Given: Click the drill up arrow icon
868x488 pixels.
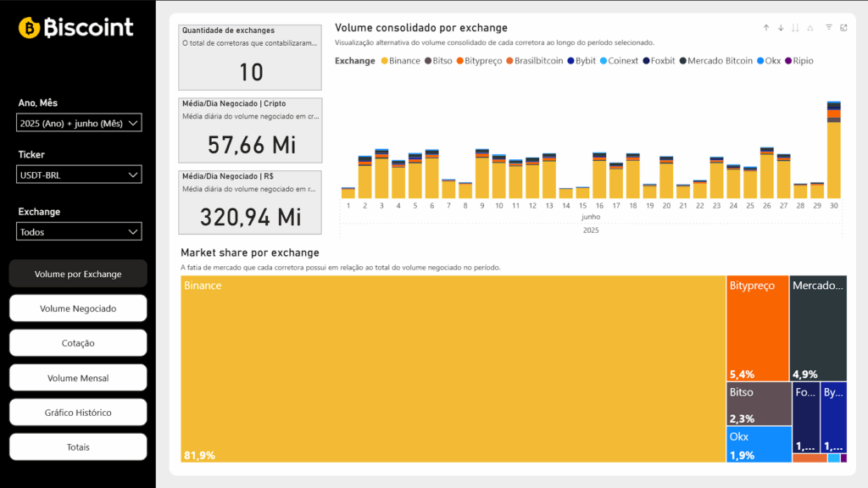Looking at the screenshot, I should (x=766, y=28).
